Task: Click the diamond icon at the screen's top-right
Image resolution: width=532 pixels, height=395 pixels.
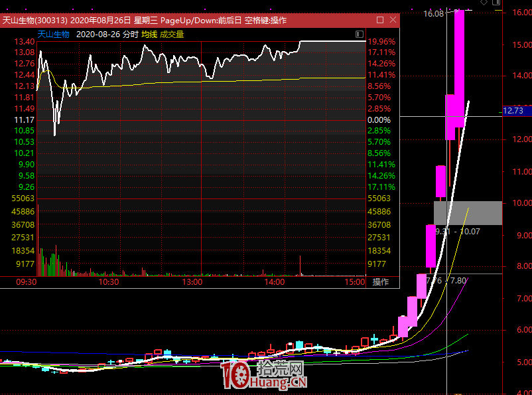Action: click(484, 3)
